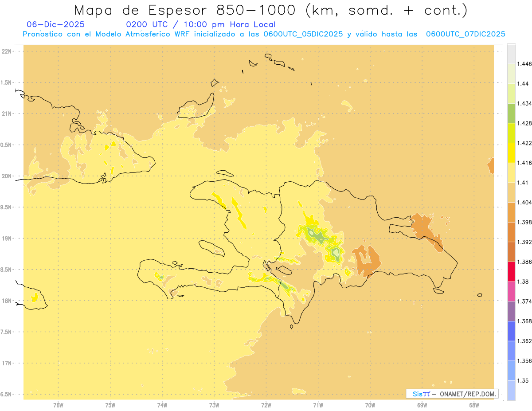532x411 pixels.
Task: Click the '21N' latitude label
Action: tap(7, 114)
